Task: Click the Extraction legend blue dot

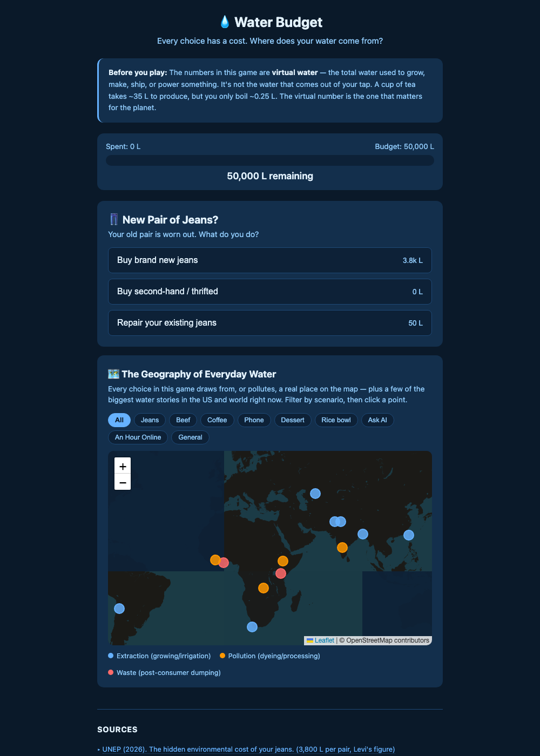Action: click(x=111, y=656)
